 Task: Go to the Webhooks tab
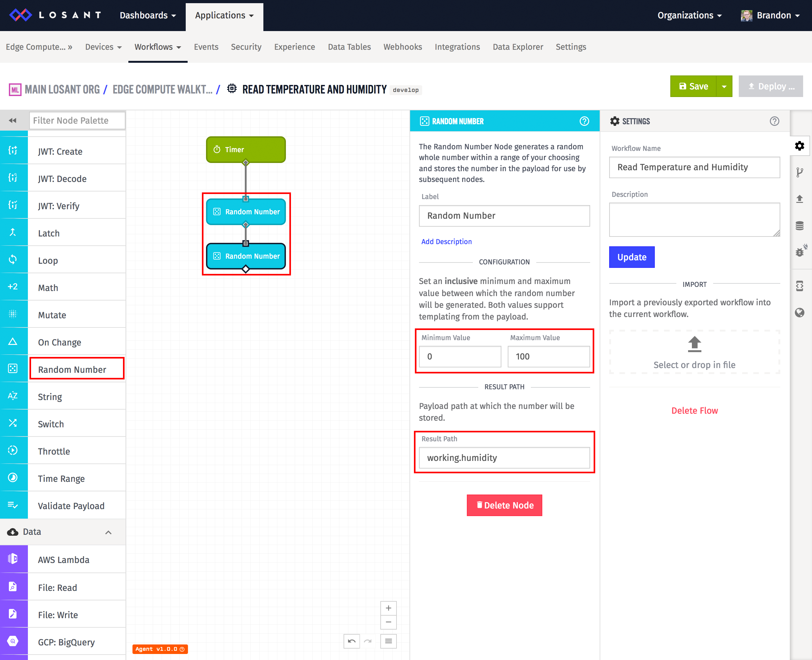(x=403, y=47)
